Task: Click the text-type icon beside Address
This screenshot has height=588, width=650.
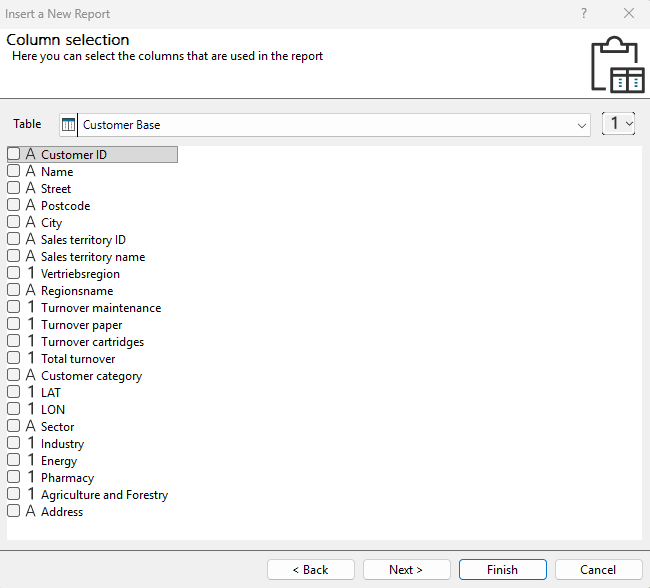Action: point(30,511)
